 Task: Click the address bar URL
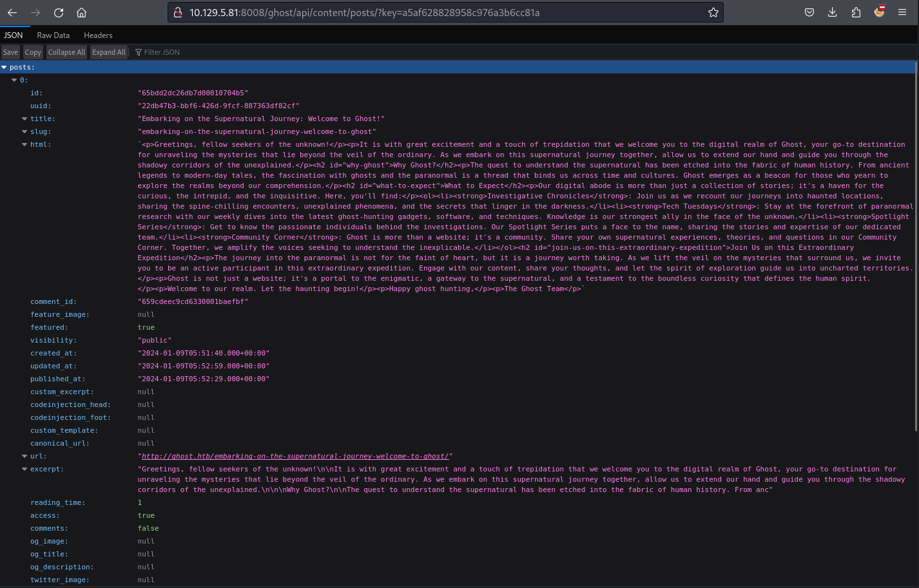pyautogui.click(x=364, y=12)
